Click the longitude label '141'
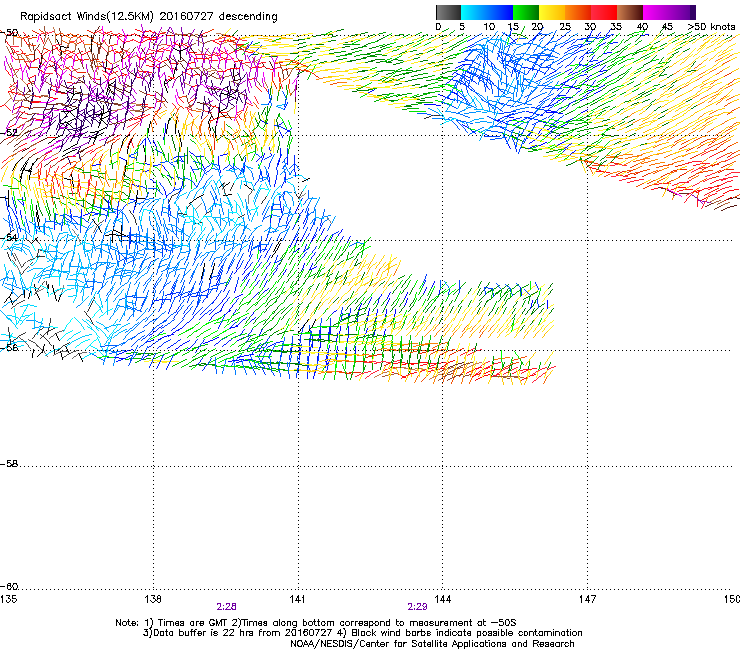Viewport: 740px width, 650px height. 297,599
